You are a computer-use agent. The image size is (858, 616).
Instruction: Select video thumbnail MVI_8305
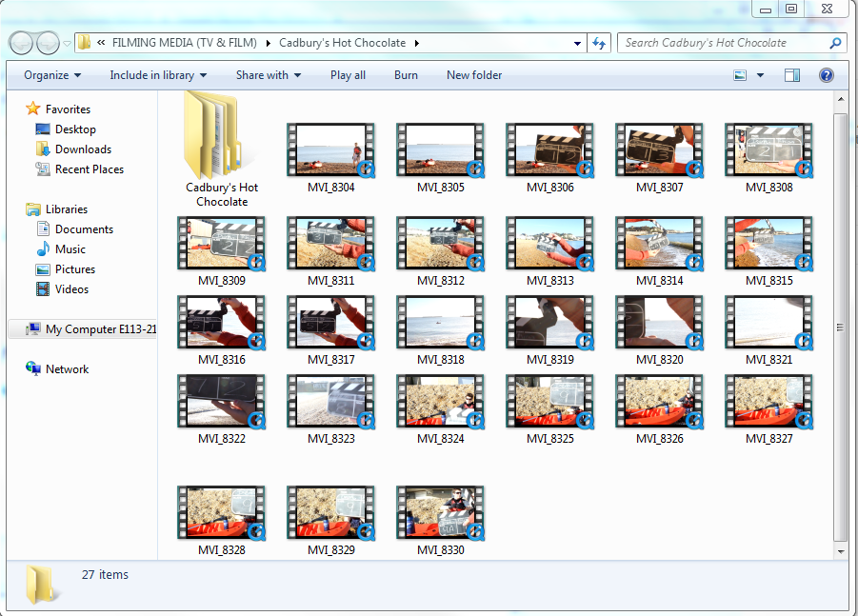tap(440, 149)
